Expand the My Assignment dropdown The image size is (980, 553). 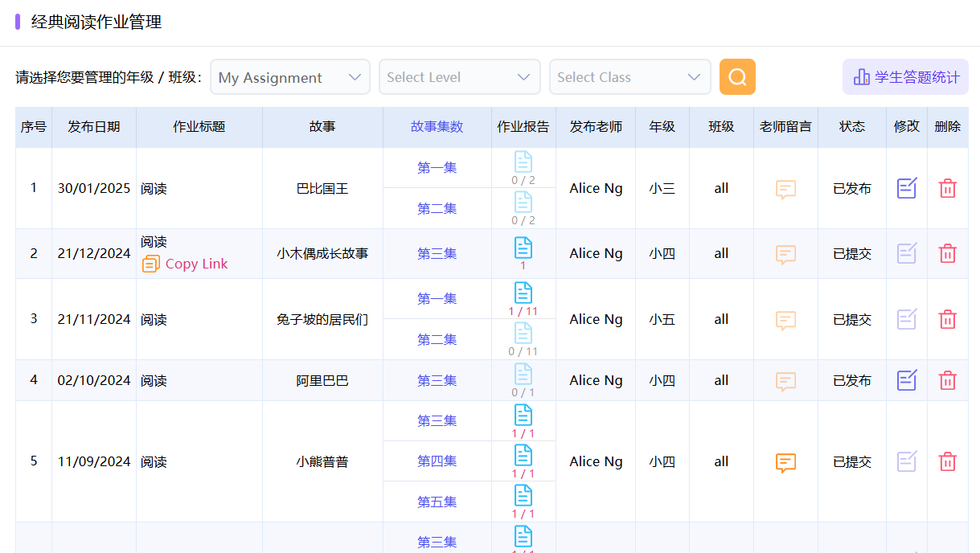290,77
